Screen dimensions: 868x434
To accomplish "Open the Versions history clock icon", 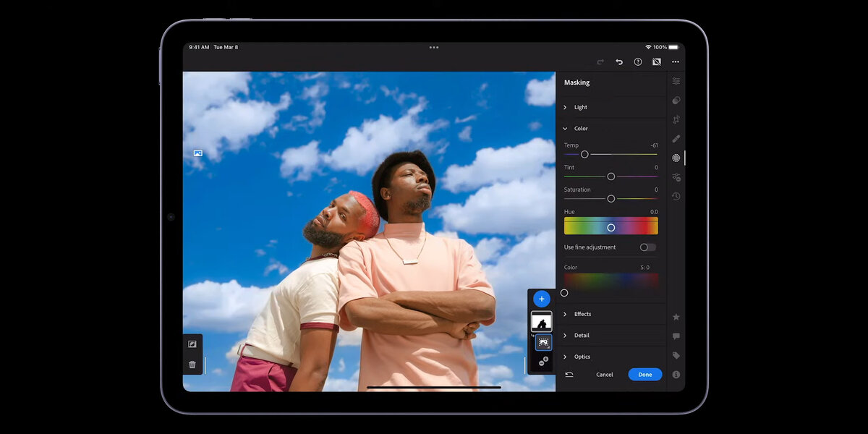I will (676, 196).
